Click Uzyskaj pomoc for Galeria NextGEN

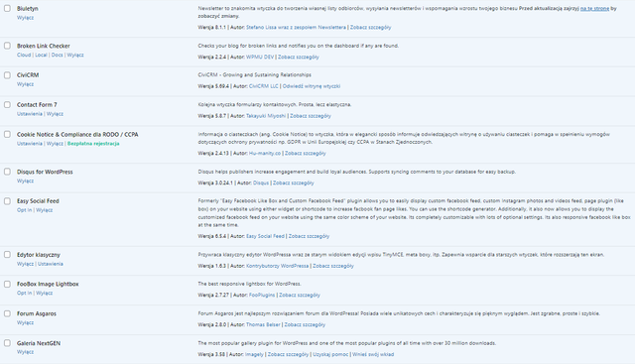tap(330, 355)
